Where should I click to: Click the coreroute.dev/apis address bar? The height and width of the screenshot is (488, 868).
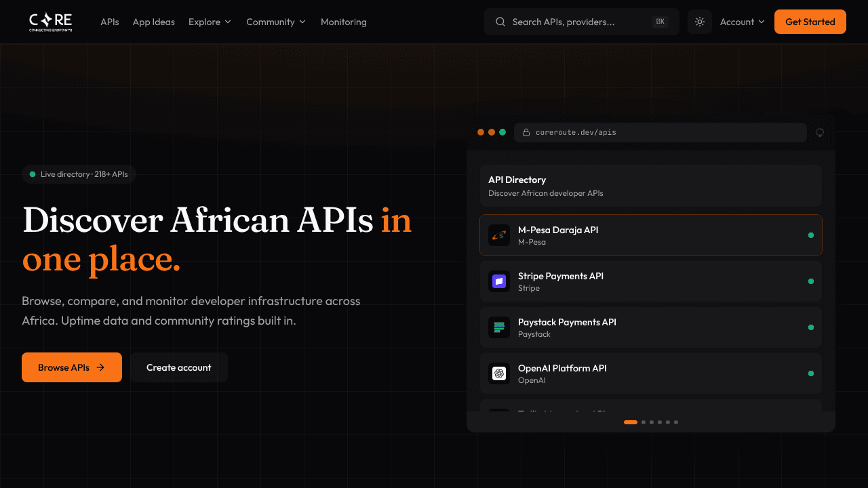click(660, 132)
